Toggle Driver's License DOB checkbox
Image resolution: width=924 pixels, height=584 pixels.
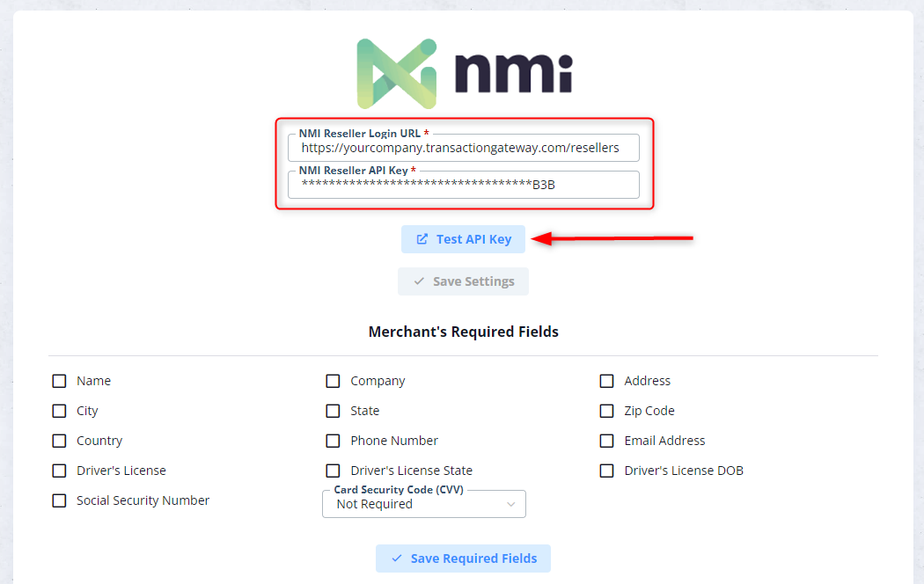(606, 471)
